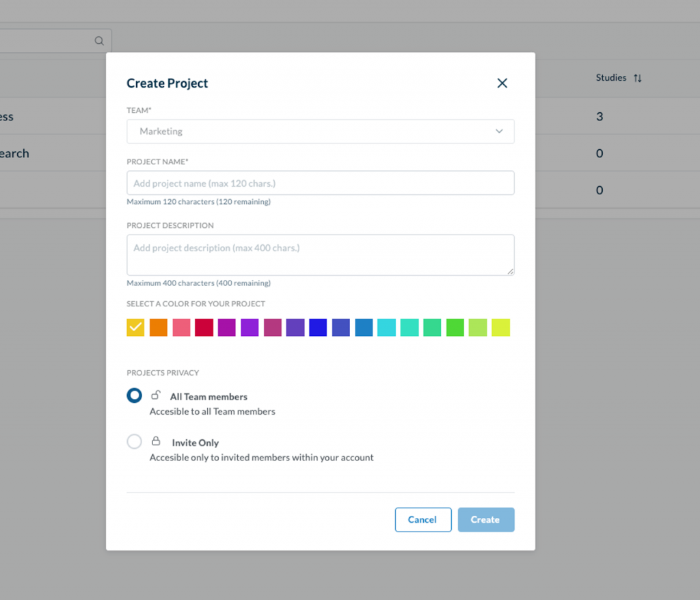
Task: Click the textarea resize handle on description box
Action: coord(511,272)
